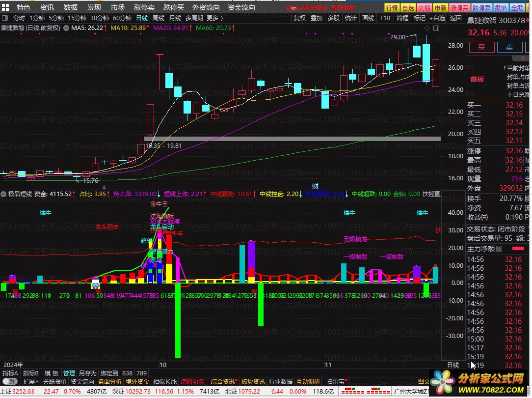Click the 简框 toolbar button
The image size is (532, 398).
point(402,18)
